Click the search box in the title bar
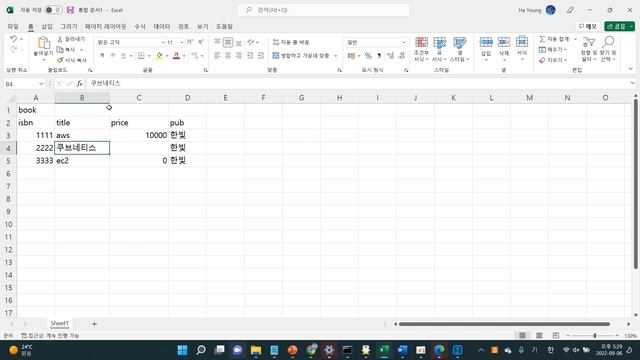 pyautogui.click(x=323, y=10)
